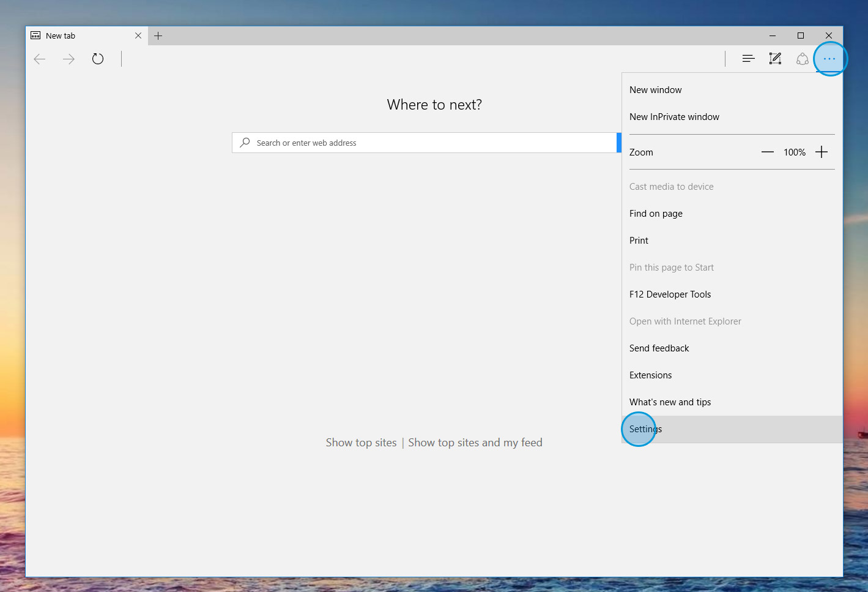Click the Share icon in toolbar

click(803, 59)
